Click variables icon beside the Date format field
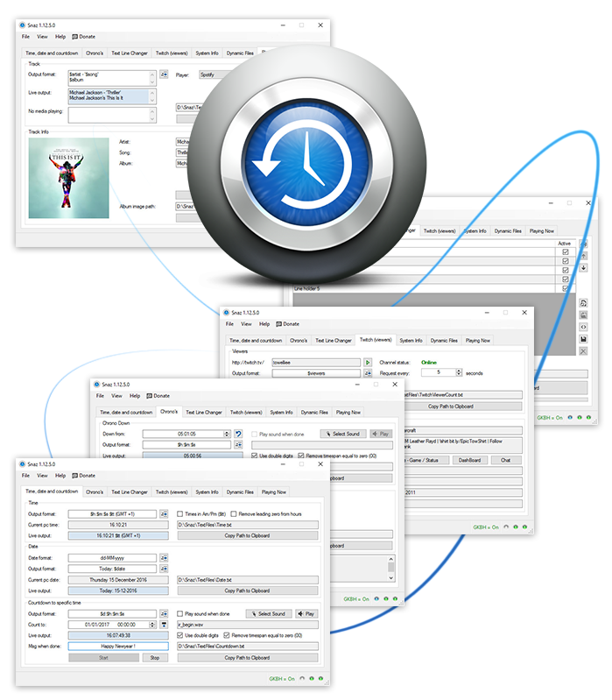 coord(164,557)
